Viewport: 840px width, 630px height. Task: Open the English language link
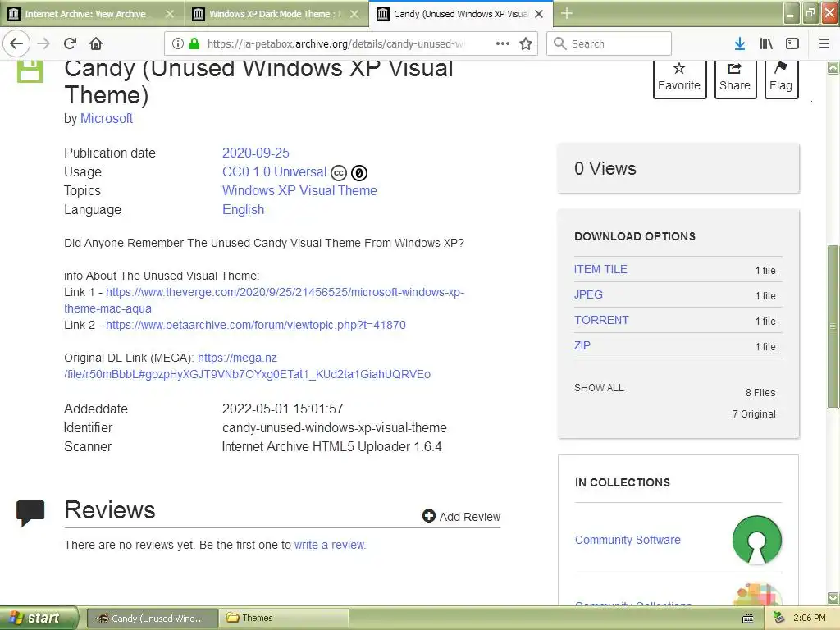[243, 209]
